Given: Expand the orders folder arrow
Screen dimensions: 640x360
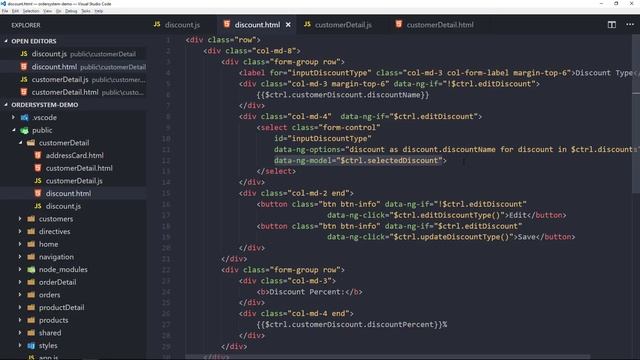Looking at the screenshot, I should click(x=20, y=295).
